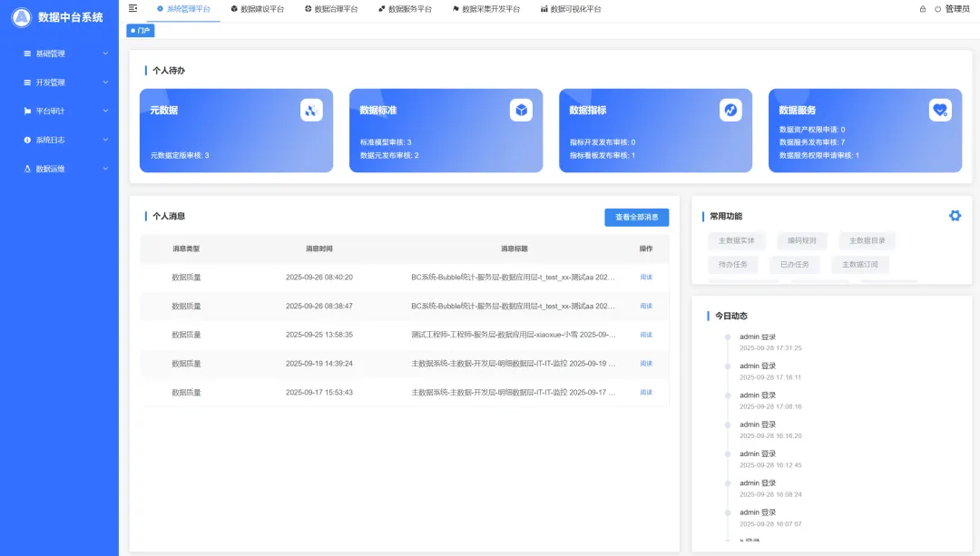The image size is (980, 556).
Task: Click the admin 登录 entry at 17:16:11
Action: click(x=770, y=372)
